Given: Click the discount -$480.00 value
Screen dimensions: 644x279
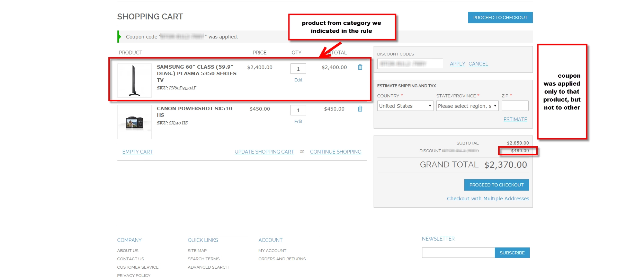Looking at the screenshot, I should click(x=519, y=151).
